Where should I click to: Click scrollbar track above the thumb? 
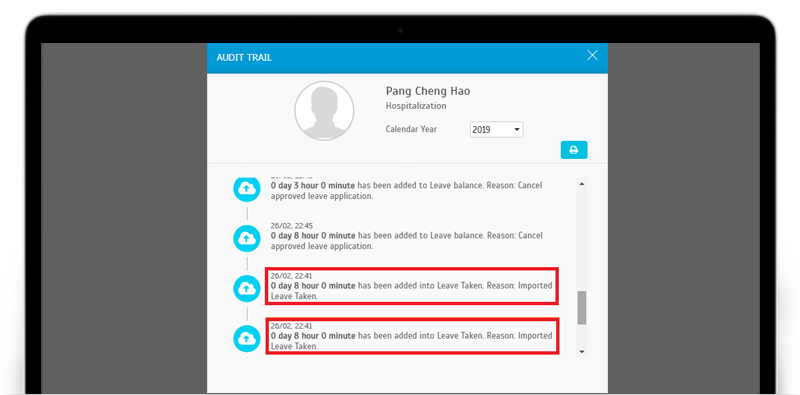click(x=582, y=240)
